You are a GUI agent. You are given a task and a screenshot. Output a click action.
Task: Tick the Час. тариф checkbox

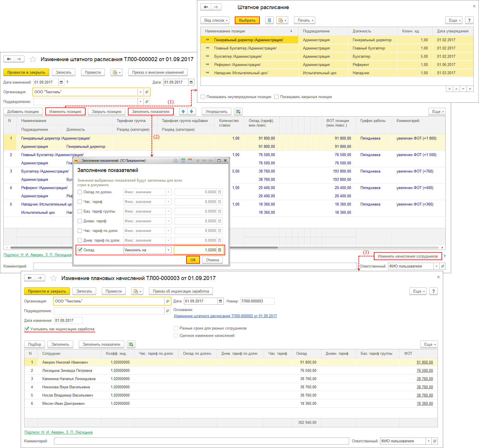[80, 202]
